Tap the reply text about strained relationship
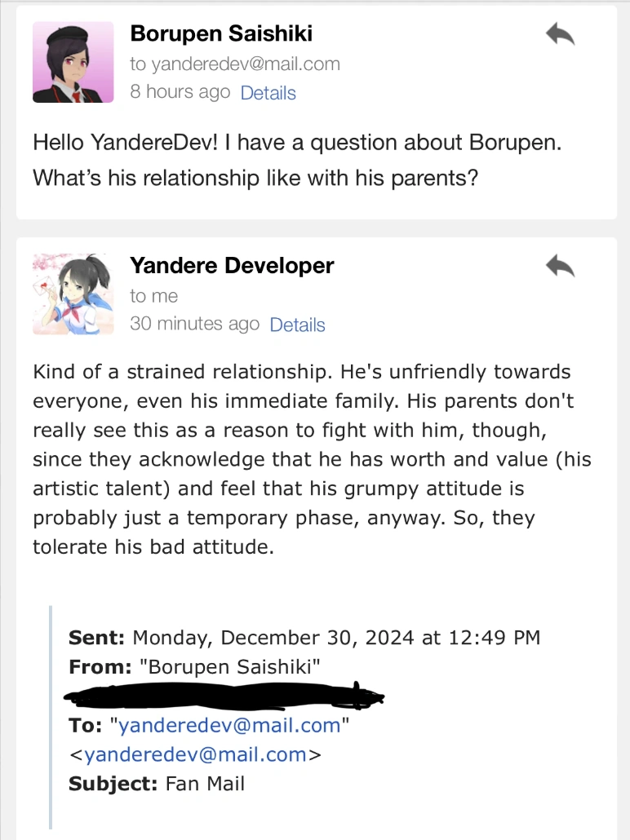630x840 pixels. tap(310, 458)
